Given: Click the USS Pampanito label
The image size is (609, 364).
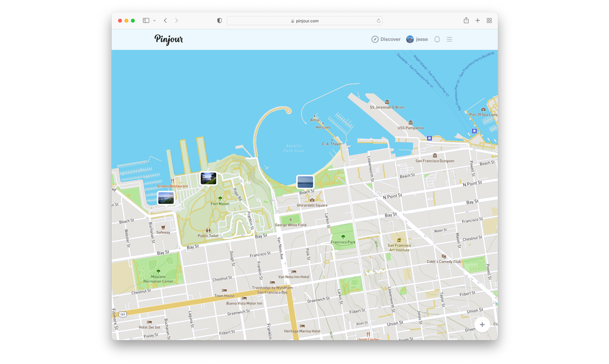Looking at the screenshot, I should click(410, 128).
